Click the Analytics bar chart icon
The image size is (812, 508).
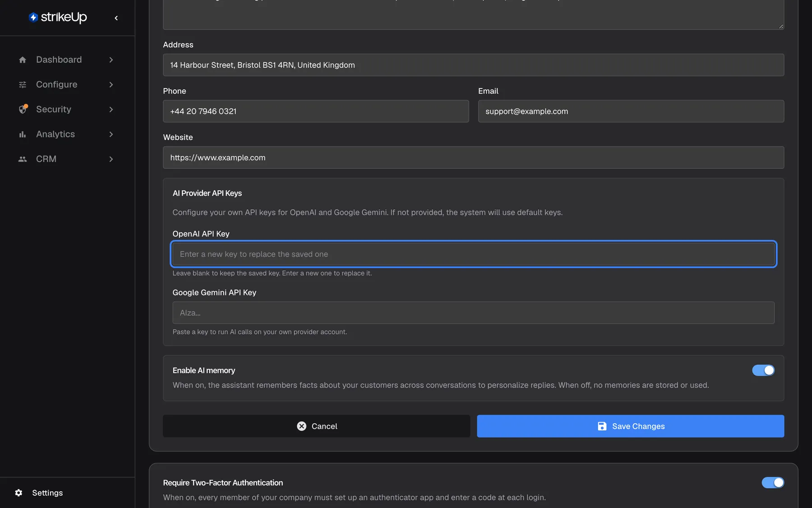point(23,134)
